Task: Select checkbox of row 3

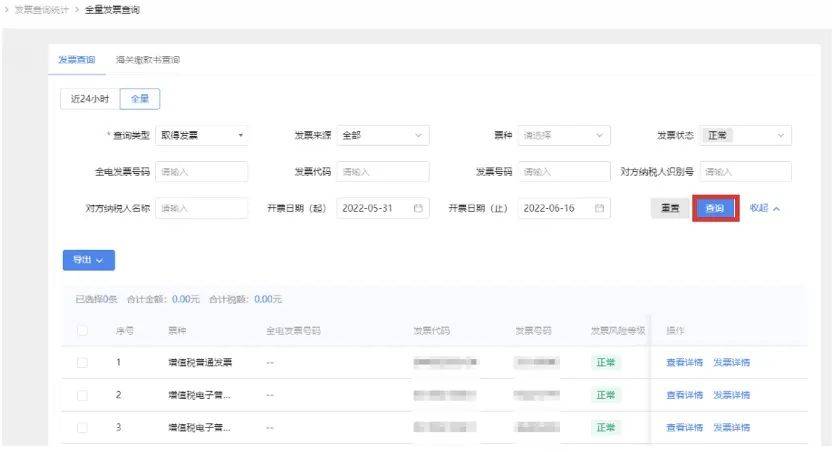Action: (82, 427)
